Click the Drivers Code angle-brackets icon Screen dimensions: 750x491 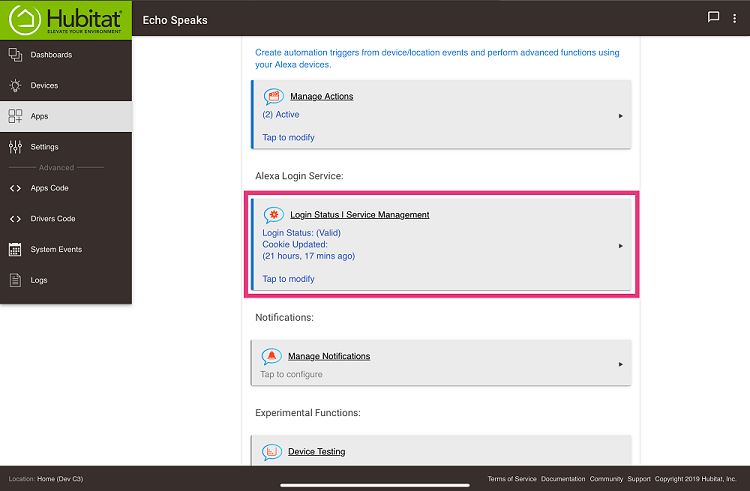tap(15, 219)
